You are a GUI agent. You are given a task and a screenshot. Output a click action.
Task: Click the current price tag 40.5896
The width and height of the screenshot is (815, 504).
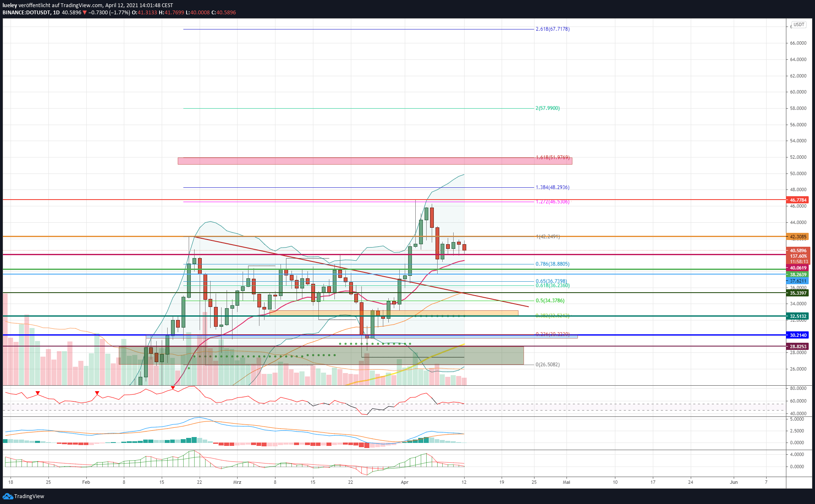pyautogui.click(x=798, y=251)
